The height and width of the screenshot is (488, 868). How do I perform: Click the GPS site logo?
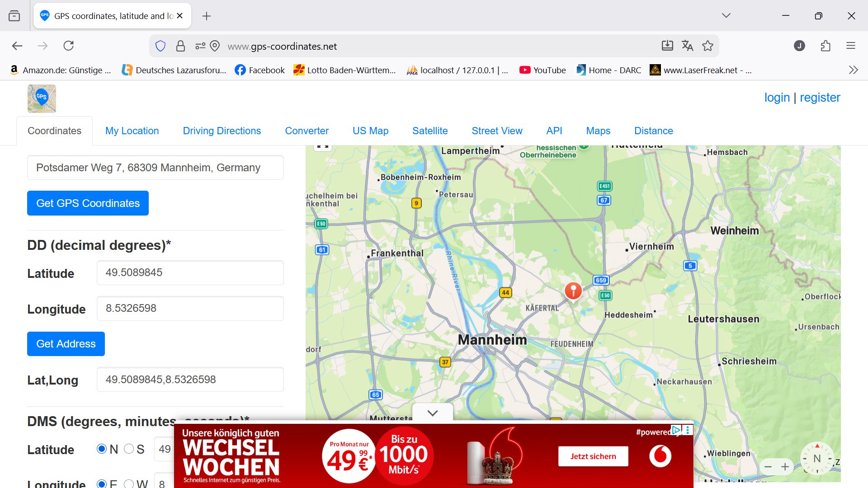pos(42,98)
